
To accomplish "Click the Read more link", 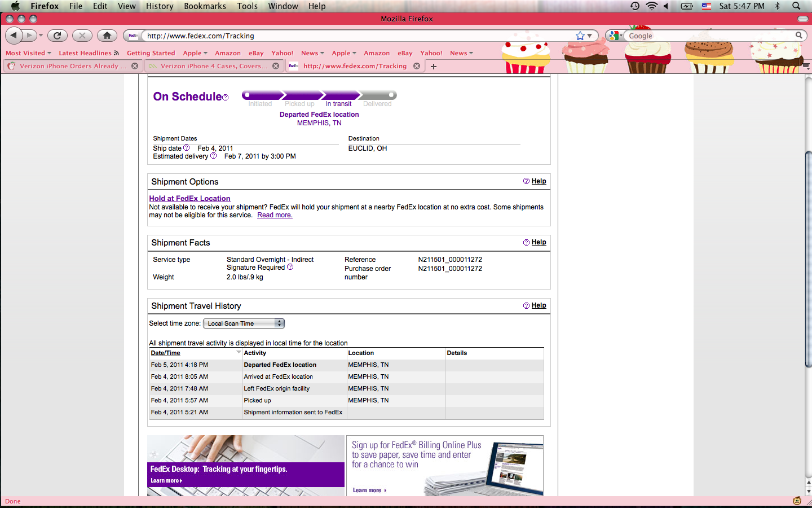I will [x=275, y=215].
